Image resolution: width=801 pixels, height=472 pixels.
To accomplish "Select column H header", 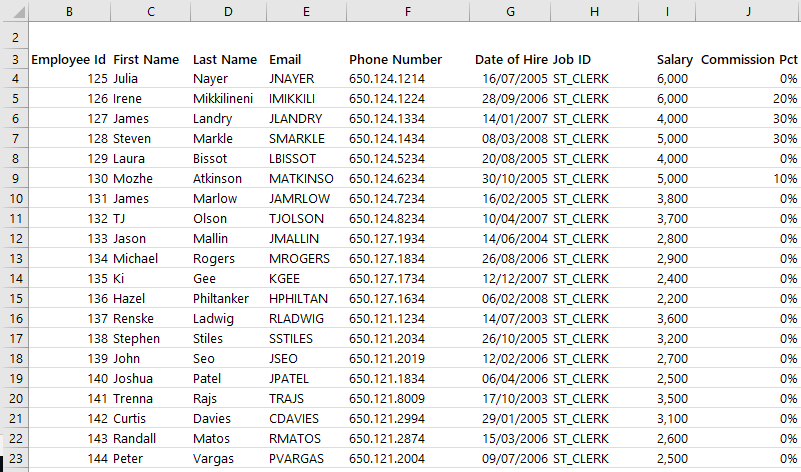I will click(594, 11).
